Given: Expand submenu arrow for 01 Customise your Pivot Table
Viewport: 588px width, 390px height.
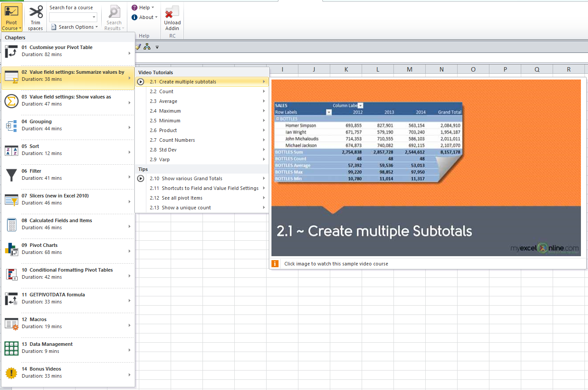Looking at the screenshot, I should (x=130, y=53).
